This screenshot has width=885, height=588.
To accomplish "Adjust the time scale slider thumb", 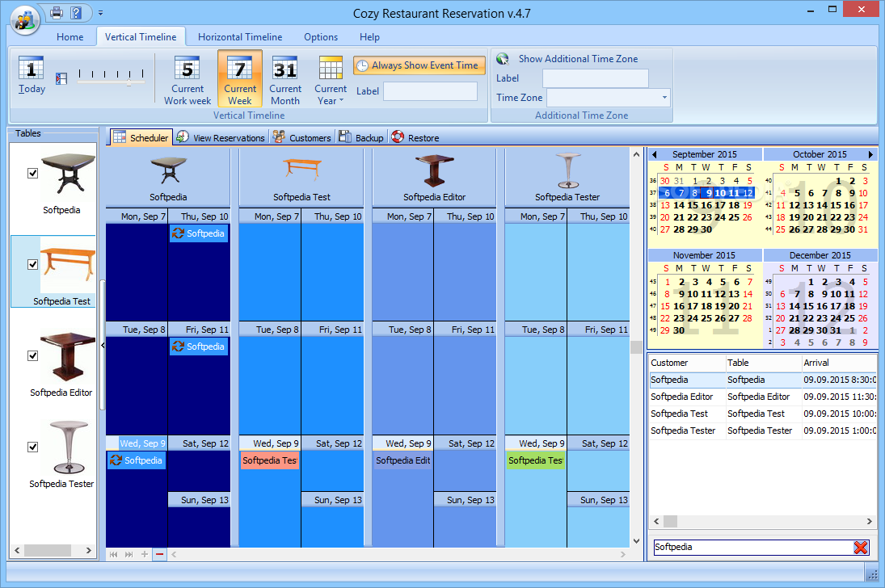I will pos(129,82).
